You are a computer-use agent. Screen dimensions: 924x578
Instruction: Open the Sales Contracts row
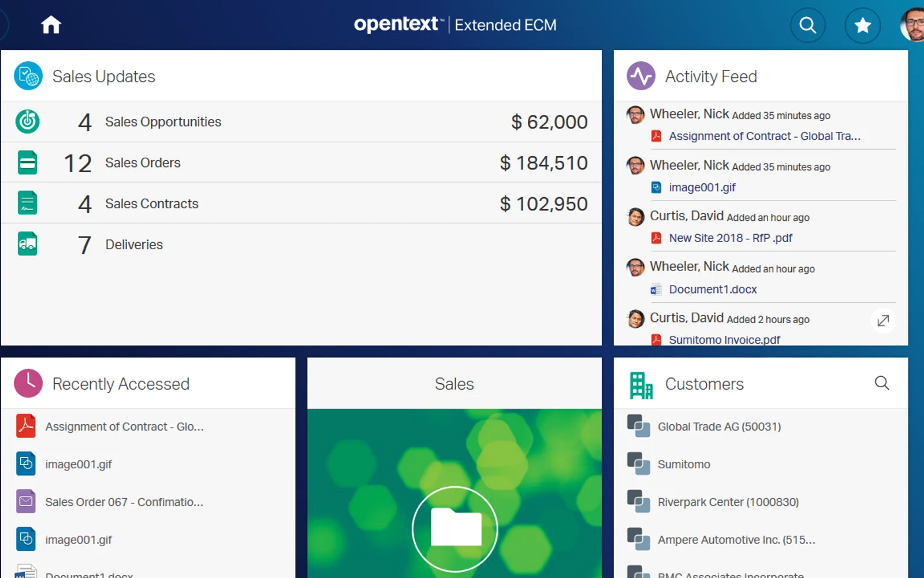(301, 203)
